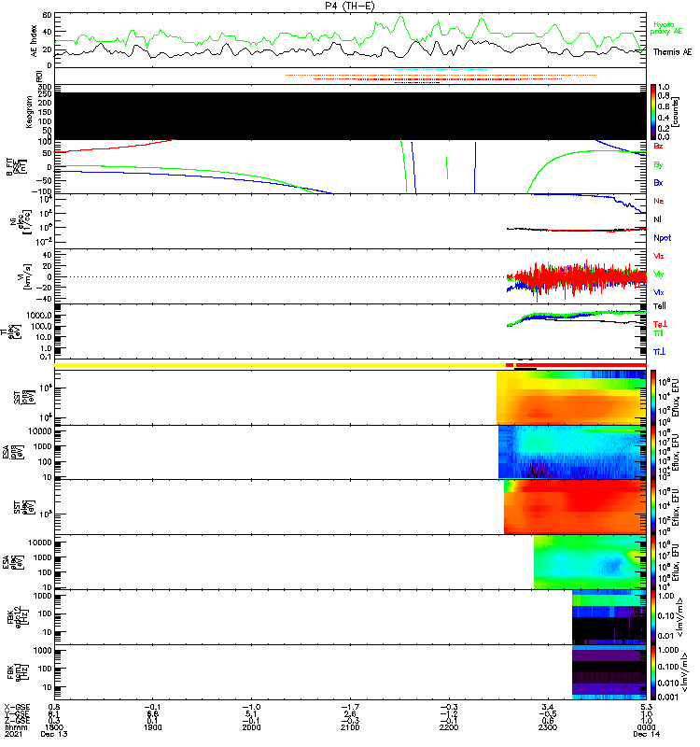Click the ESA ions spectrogram

pyautogui.click(x=572, y=452)
